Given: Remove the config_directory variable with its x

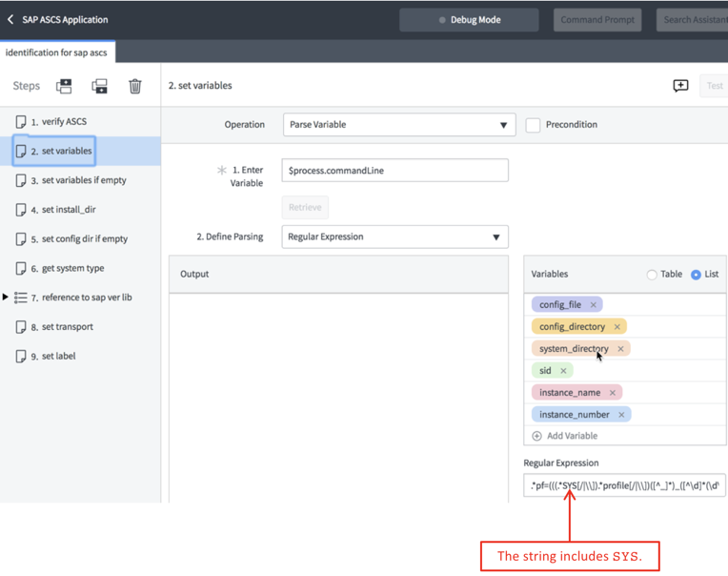Looking at the screenshot, I should point(617,326).
